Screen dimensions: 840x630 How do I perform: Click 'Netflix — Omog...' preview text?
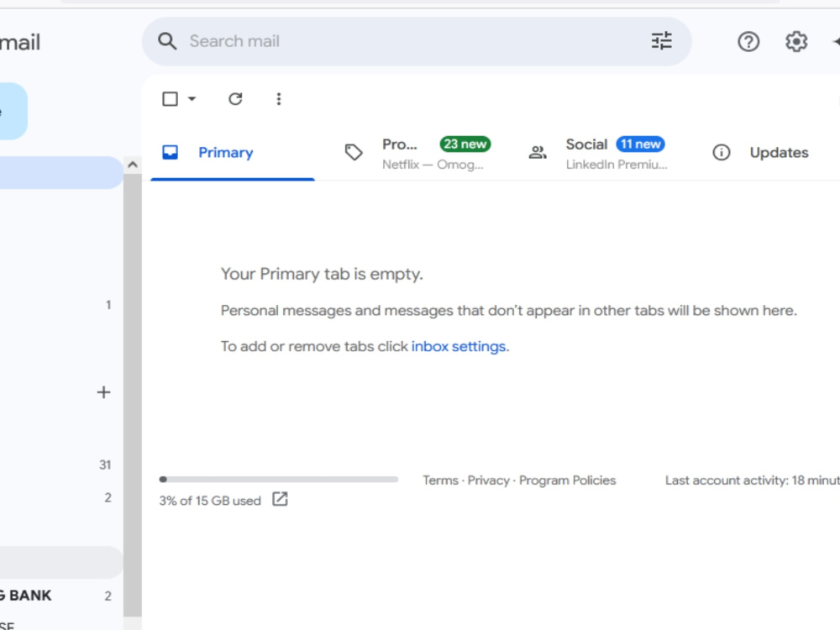click(433, 165)
